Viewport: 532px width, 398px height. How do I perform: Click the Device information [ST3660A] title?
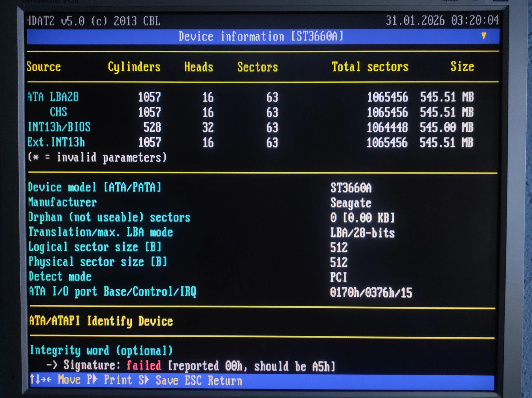(261, 36)
